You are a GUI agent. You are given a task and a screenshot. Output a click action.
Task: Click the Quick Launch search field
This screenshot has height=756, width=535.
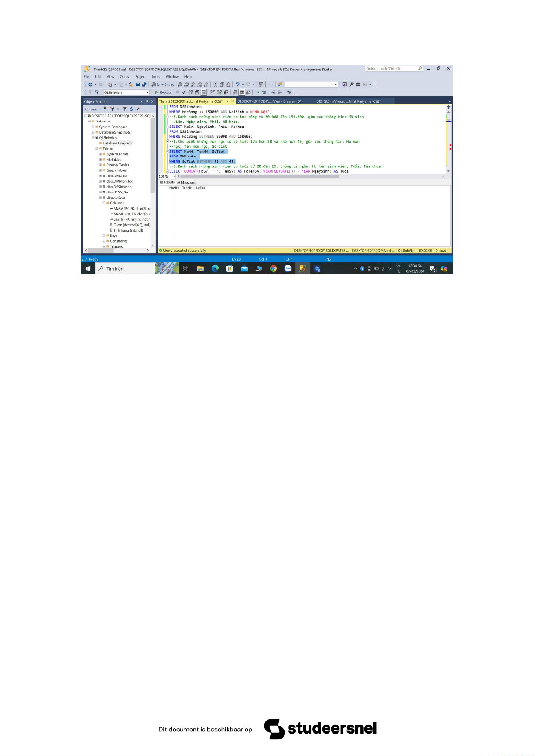(391, 69)
